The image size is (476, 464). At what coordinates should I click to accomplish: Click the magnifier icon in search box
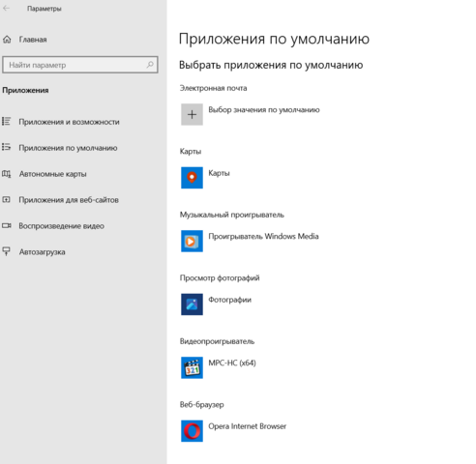pos(150,65)
